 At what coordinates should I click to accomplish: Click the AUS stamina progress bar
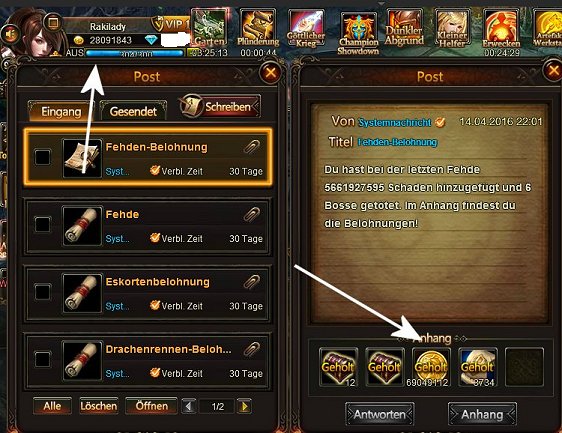click(134, 53)
